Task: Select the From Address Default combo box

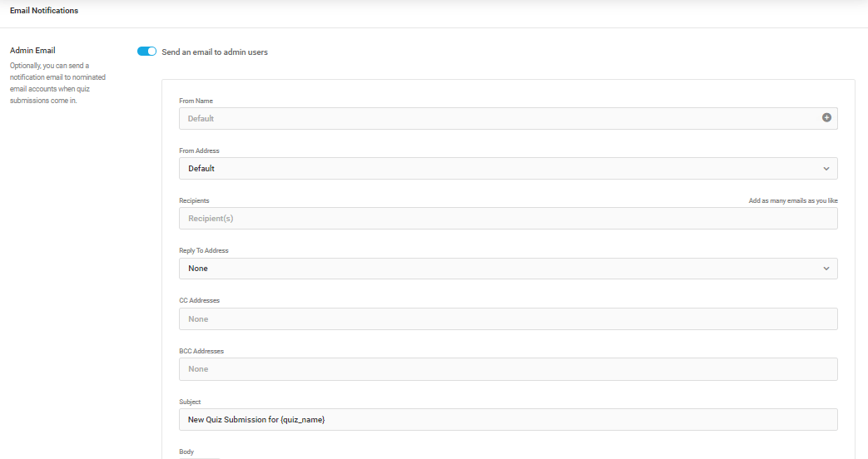Action: coord(508,169)
